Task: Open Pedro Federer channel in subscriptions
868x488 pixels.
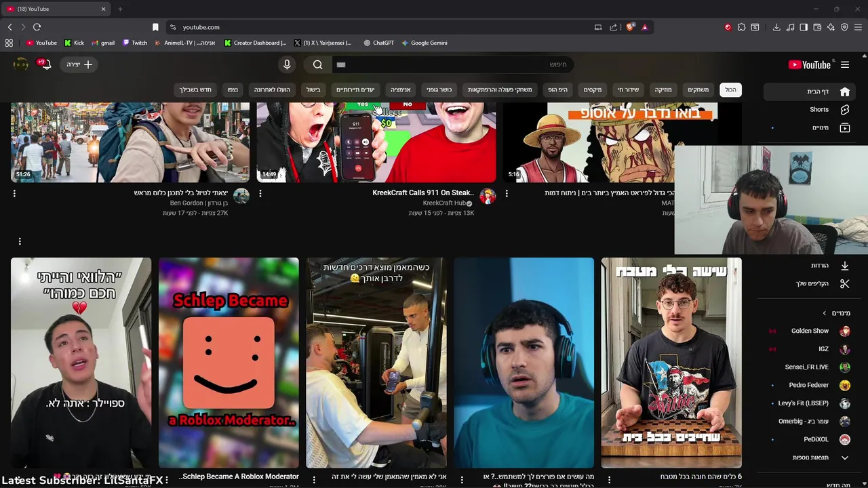Action: [809, 385]
